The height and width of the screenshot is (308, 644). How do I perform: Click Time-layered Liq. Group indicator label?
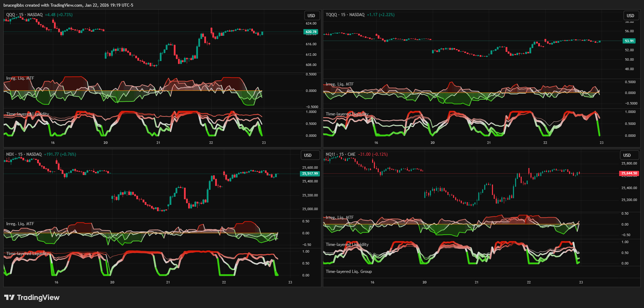click(349, 272)
